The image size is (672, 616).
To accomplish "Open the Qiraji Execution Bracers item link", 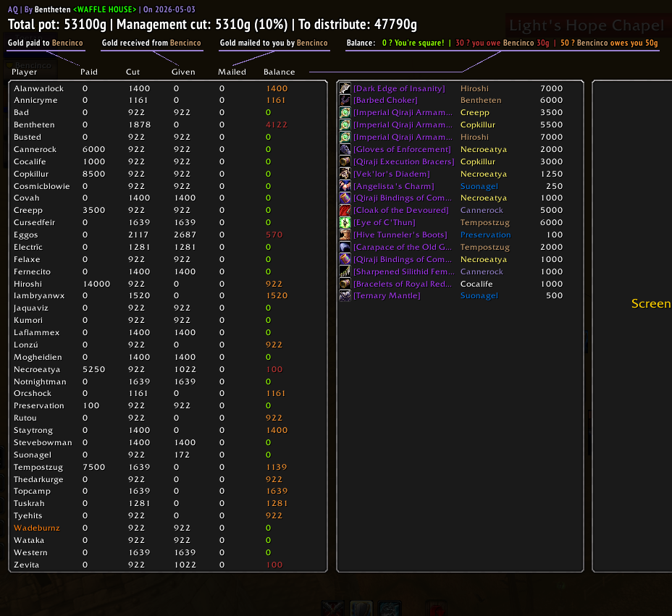I will coord(404,161).
